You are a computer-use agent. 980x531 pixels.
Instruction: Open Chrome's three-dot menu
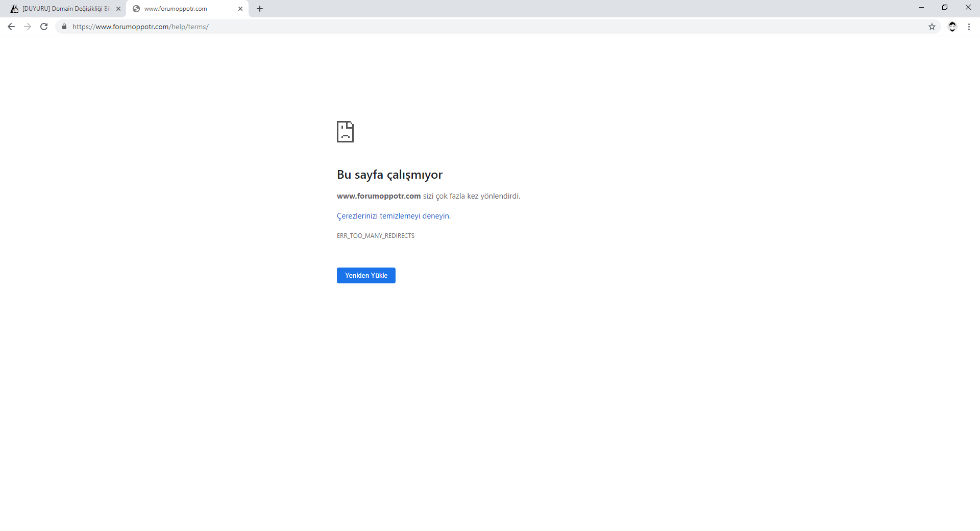[969, 27]
